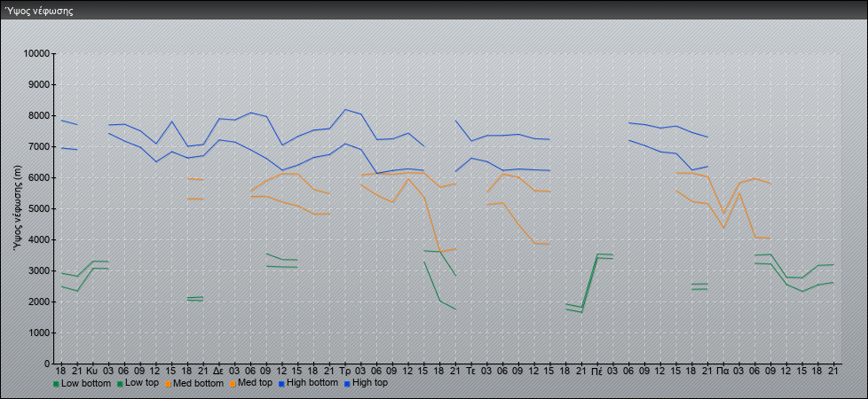The width and height of the screenshot is (868, 399).
Task: Click the Ύψος νέφωσης panel title
Action: coord(39,11)
